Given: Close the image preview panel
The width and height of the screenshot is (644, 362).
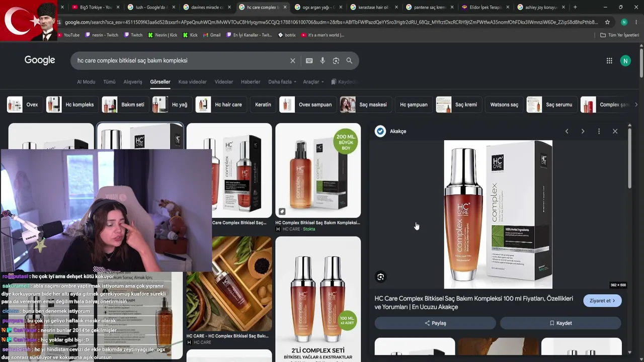Looking at the screenshot, I should [615, 131].
